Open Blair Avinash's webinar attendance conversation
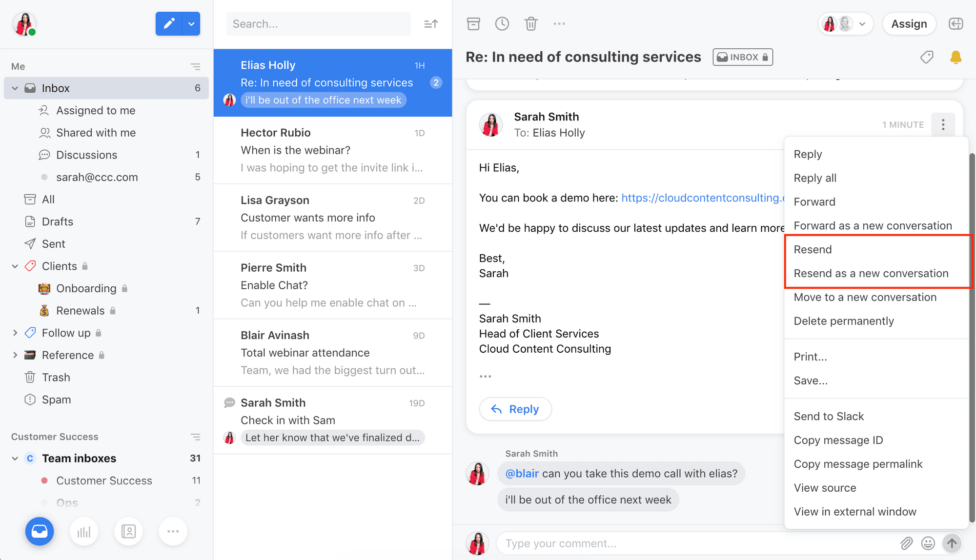Viewport: 976px width, 560px height. click(333, 353)
